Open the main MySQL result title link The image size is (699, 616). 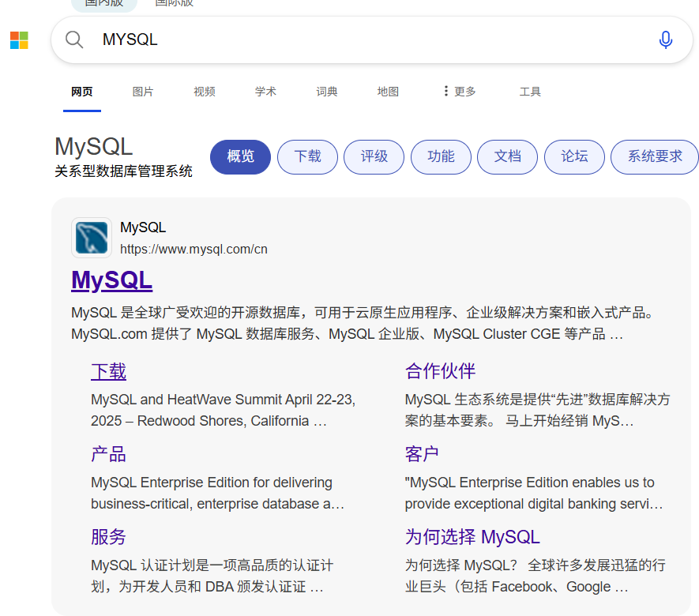(112, 280)
